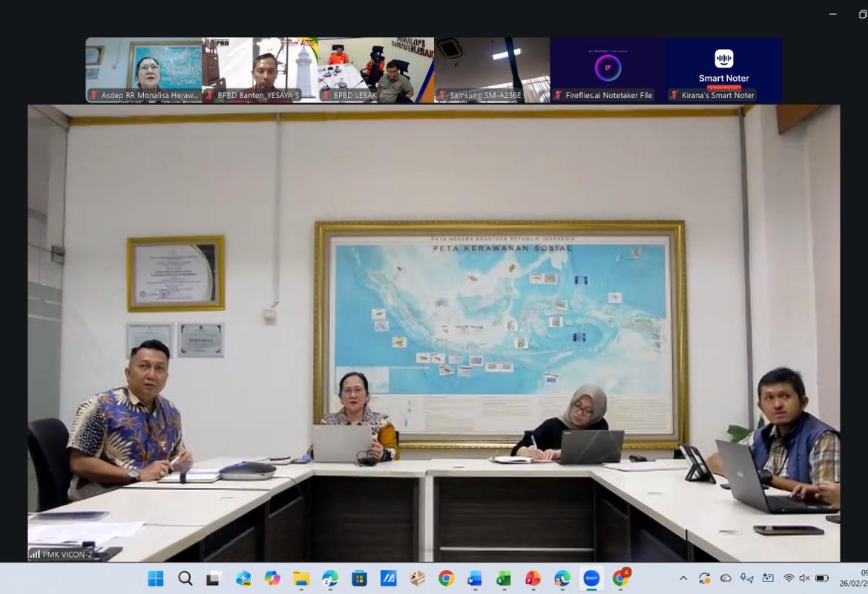Open the Copilot taskbar icon
Viewport: 868px width, 594px height.
click(x=272, y=578)
